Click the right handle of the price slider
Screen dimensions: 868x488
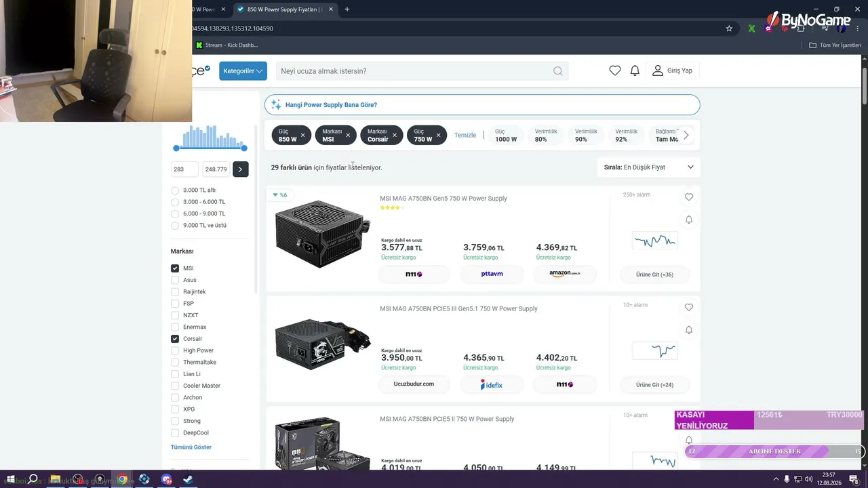244,148
